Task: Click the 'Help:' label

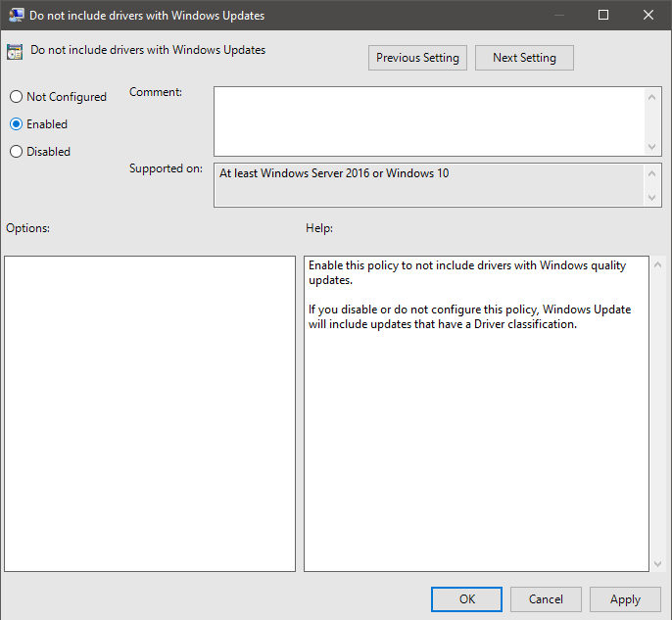Action: coord(319,228)
